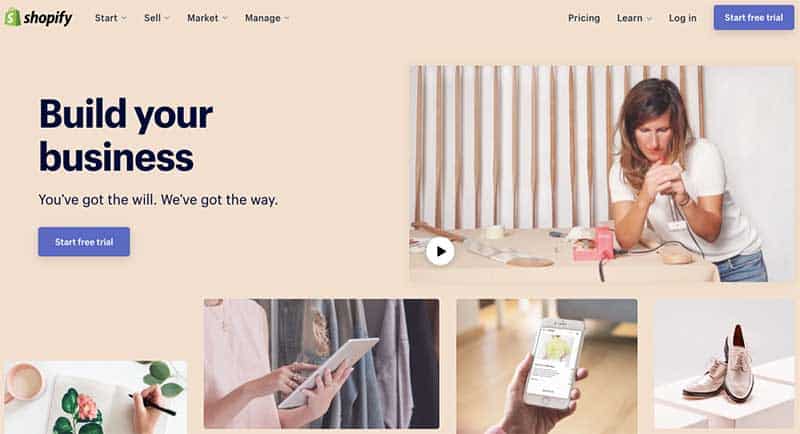Click the Shopify bag logo icon
Image resolution: width=800 pixels, height=434 pixels.
point(12,17)
